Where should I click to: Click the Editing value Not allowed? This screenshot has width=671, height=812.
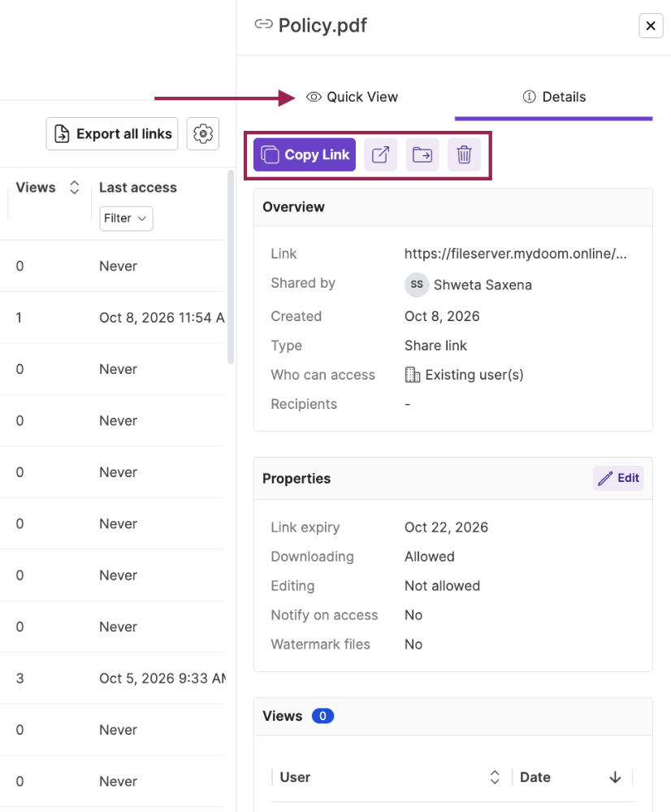point(442,586)
